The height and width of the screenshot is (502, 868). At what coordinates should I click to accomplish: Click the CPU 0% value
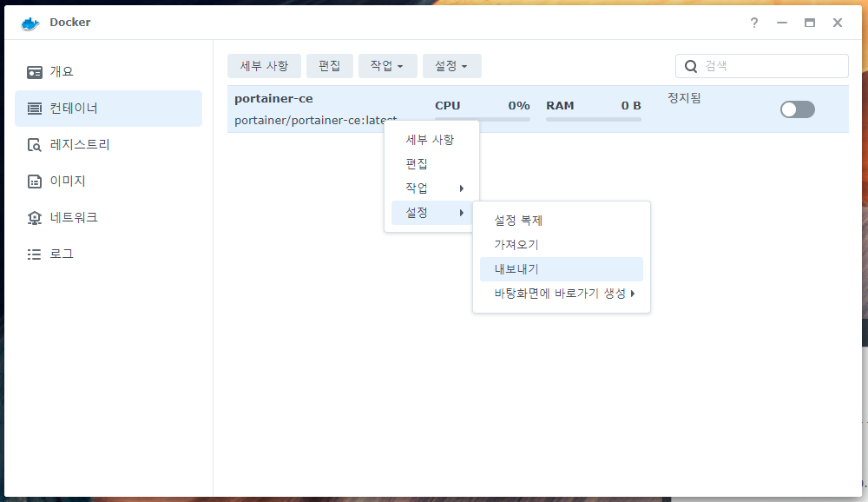(x=519, y=105)
